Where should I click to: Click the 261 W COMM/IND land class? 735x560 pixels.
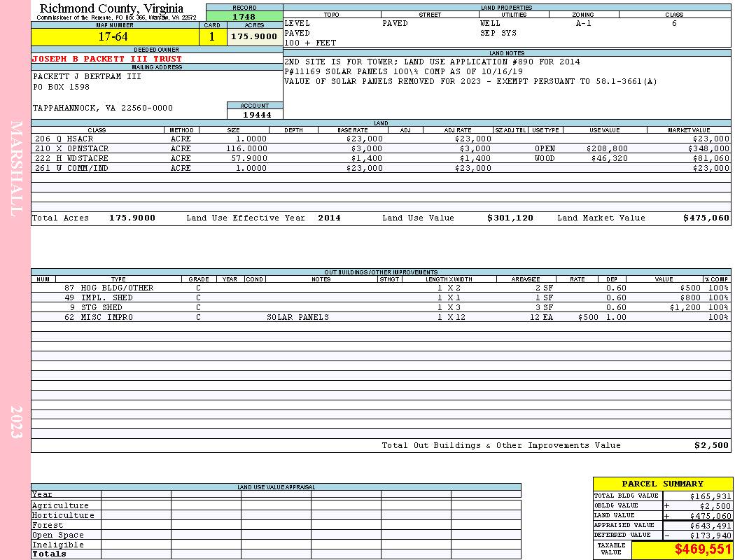71,168
